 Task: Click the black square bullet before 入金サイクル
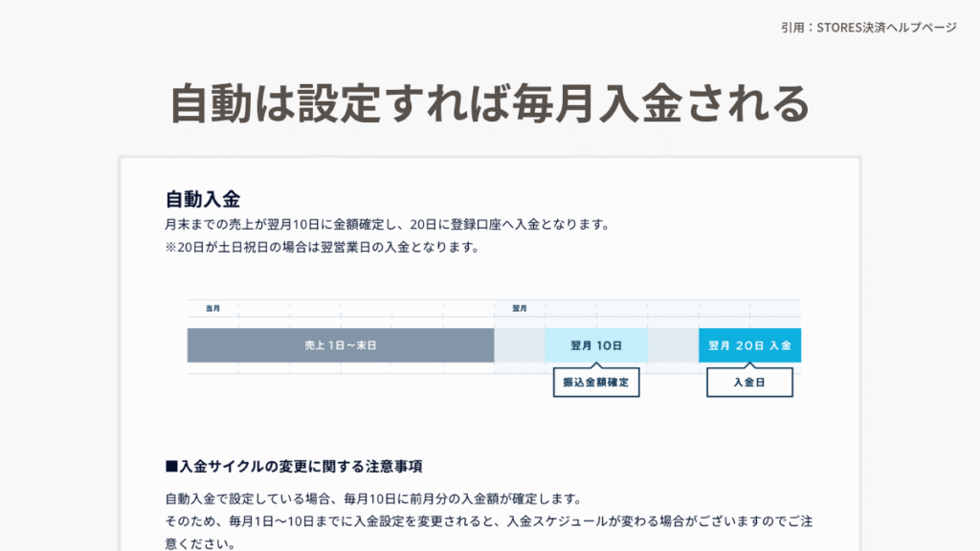171,467
